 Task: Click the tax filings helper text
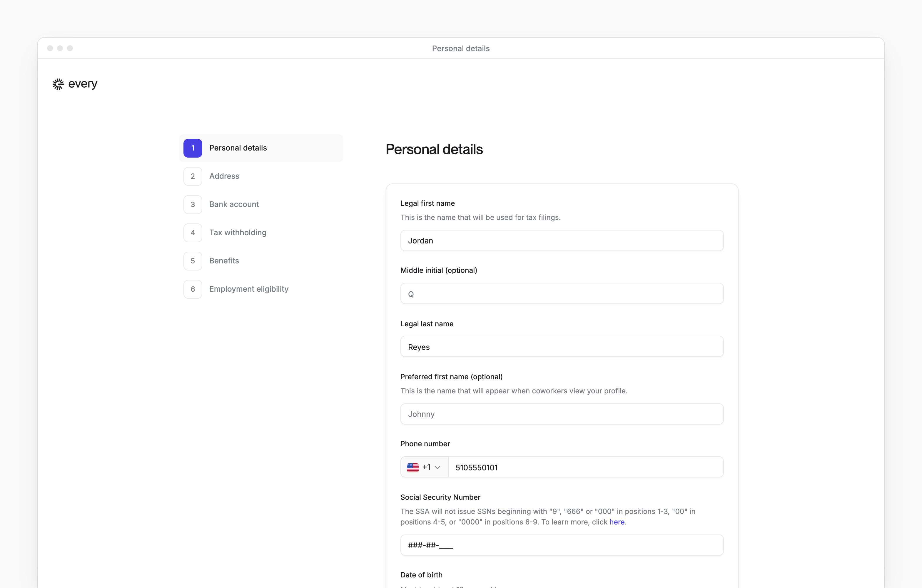480,218
